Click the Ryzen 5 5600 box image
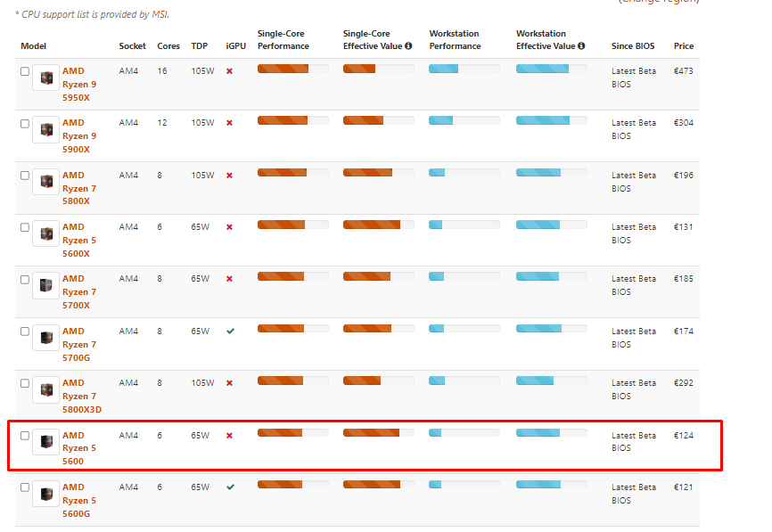This screenshot has width=772, height=532. pos(46,441)
